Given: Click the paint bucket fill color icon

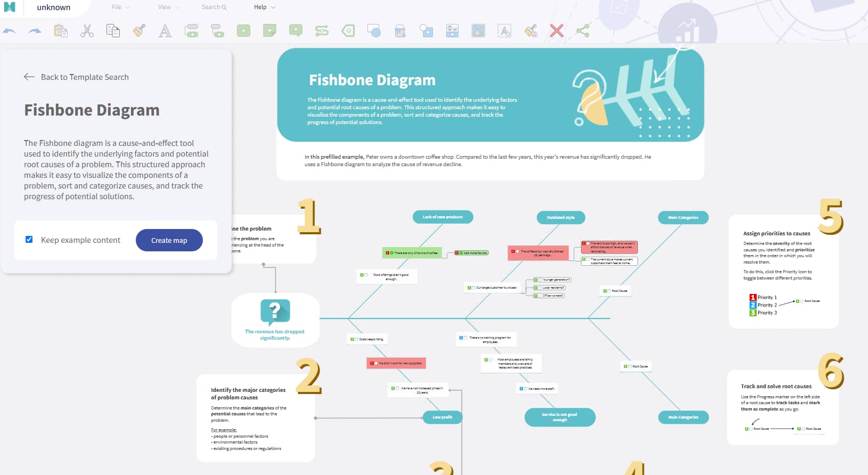Looking at the screenshot, I should coord(400,31).
